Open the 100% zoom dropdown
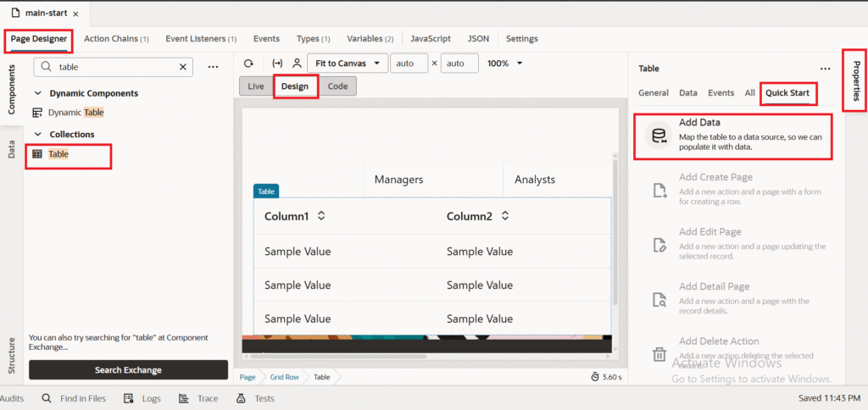868x410 pixels. click(x=505, y=63)
